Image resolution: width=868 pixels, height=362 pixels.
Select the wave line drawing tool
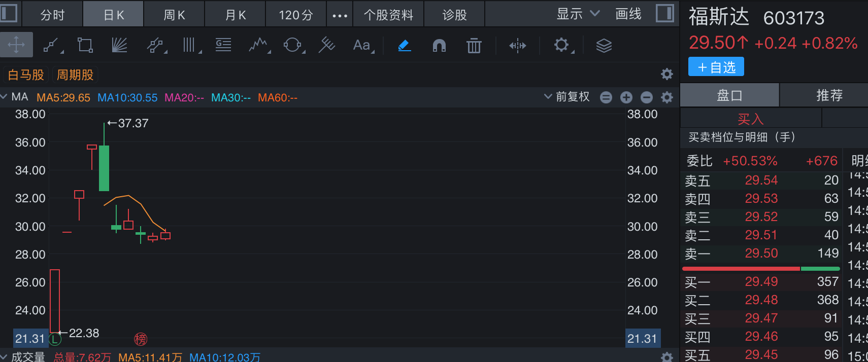click(258, 46)
